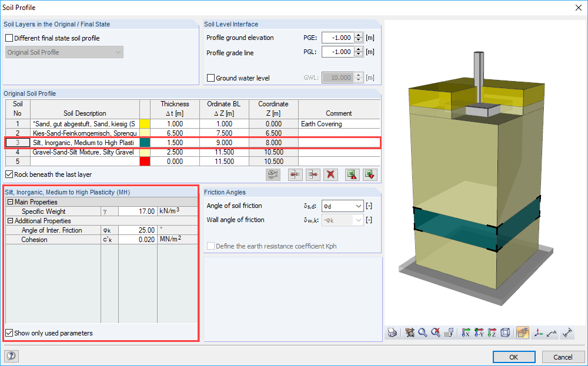Increase PGE value with up arrow

point(359,35)
